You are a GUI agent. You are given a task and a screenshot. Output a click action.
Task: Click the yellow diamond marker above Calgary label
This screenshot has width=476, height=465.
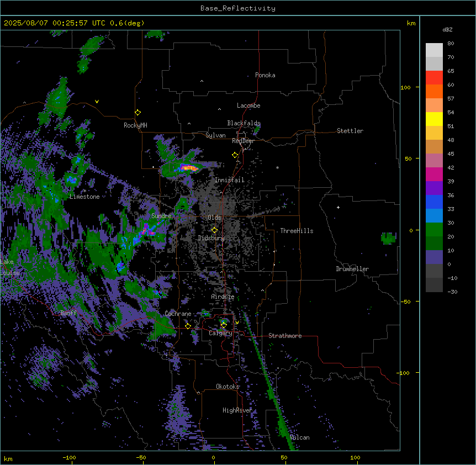(x=224, y=325)
